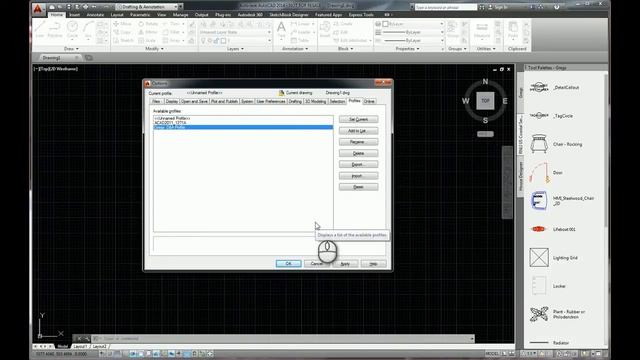The width and height of the screenshot is (640, 360).
Task: Click the search keyword input field
Action: click(445, 7)
